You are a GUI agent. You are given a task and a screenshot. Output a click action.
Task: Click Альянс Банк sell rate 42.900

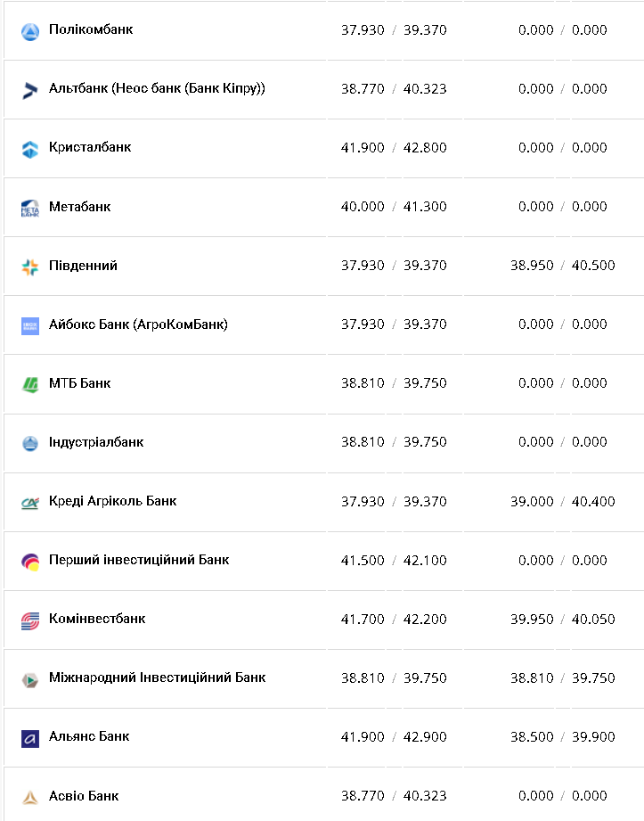[425, 737]
